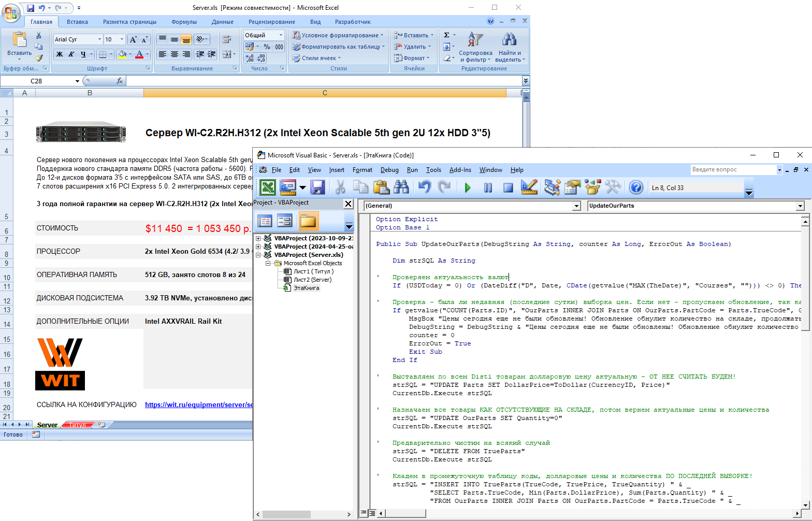Open the font size 10 dropdown

point(122,39)
